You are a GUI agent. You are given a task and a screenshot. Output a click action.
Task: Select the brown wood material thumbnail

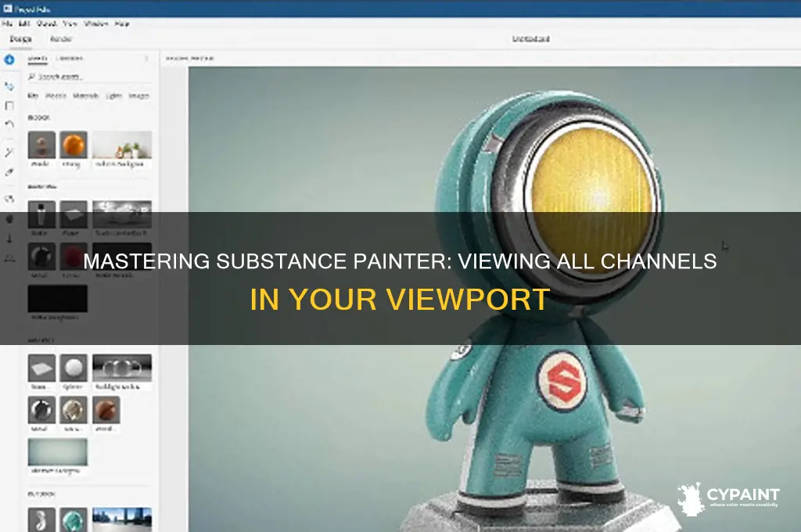(x=106, y=410)
